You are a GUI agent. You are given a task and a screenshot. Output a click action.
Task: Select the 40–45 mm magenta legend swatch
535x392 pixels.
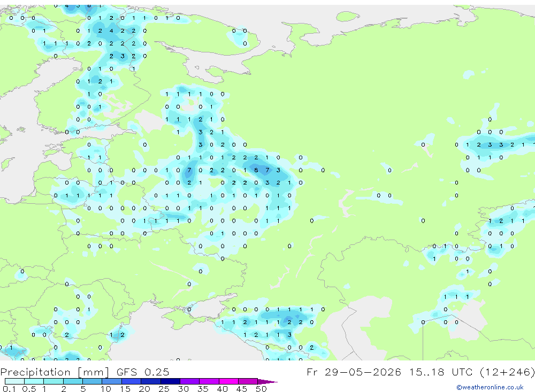(x=228, y=381)
